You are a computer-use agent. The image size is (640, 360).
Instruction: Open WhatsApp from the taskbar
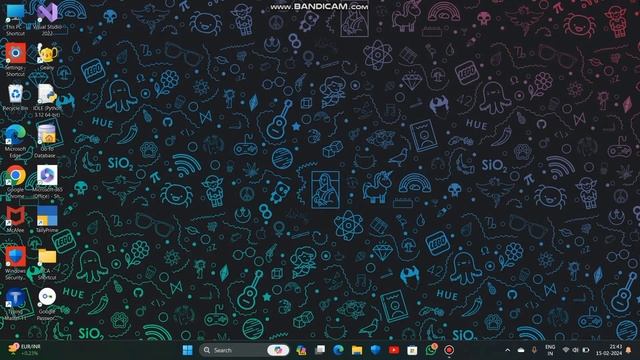(431, 350)
